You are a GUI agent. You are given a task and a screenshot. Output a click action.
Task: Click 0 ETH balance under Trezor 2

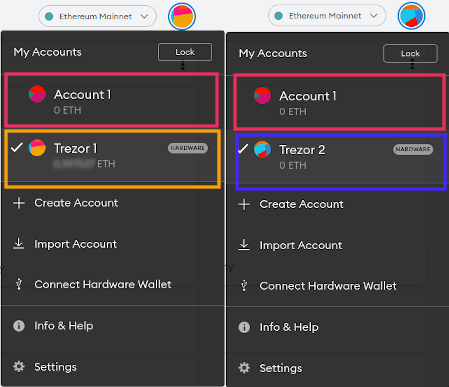[293, 165]
